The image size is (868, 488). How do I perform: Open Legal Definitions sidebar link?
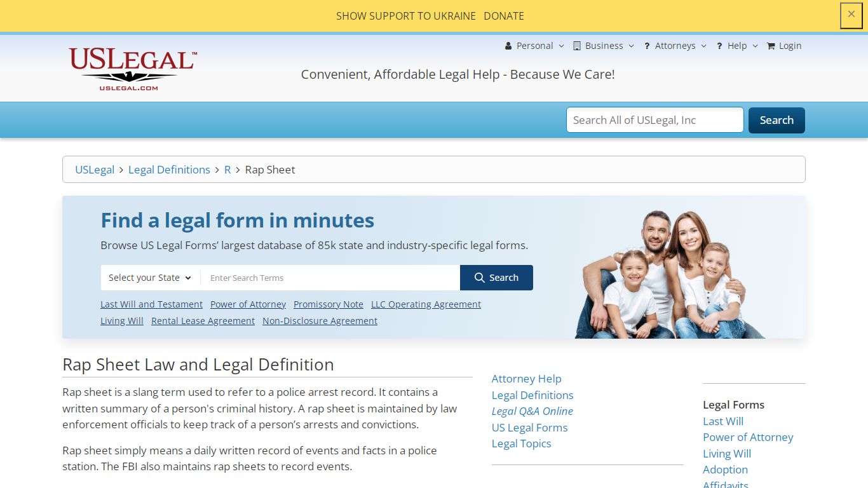pyautogui.click(x=532, y=395)
